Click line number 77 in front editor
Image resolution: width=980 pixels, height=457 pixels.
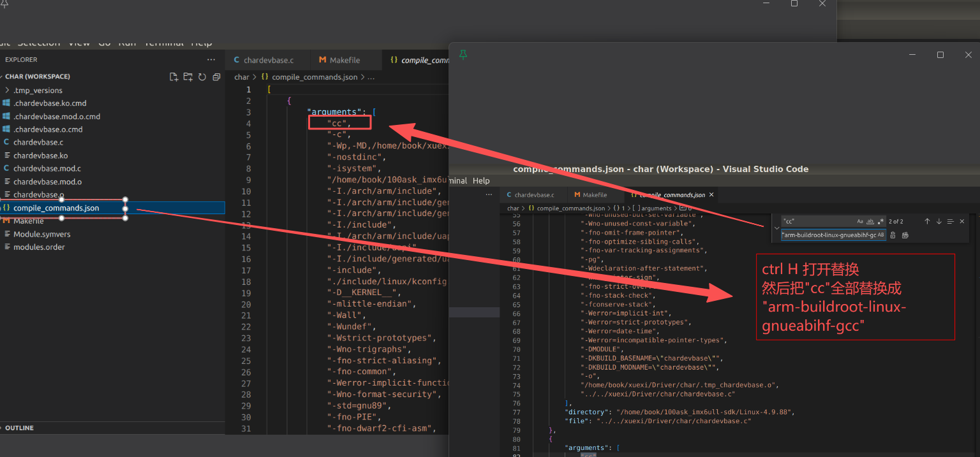pyautogui.click(x=516, y=412)
